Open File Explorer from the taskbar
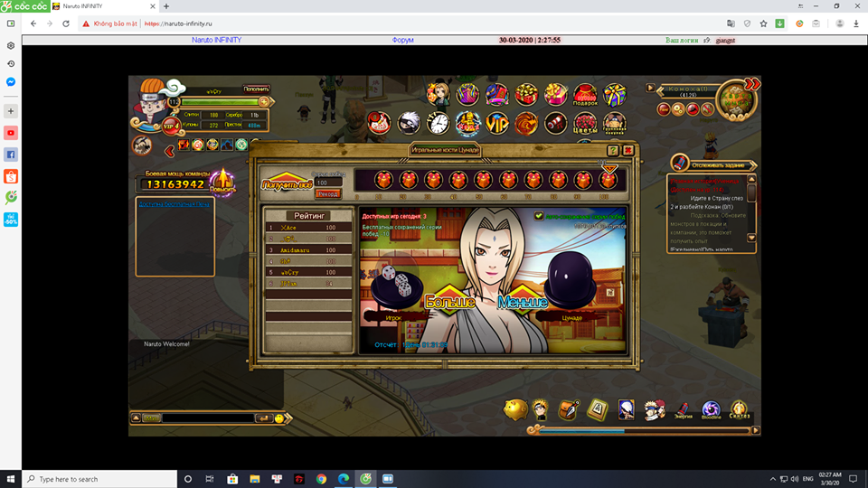The height and width of the screenshot is (488, 868). coord(255,479)
